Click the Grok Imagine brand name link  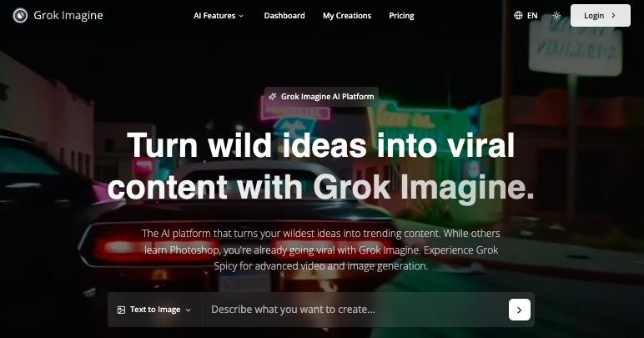pos(68,16)
